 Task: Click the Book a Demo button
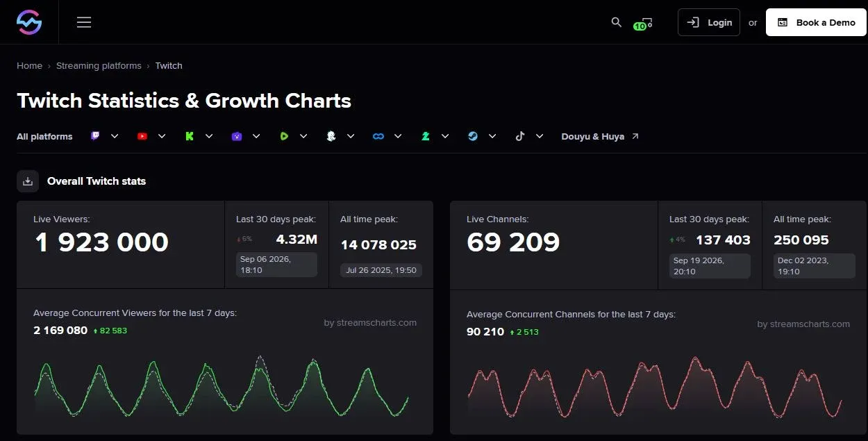816,22
